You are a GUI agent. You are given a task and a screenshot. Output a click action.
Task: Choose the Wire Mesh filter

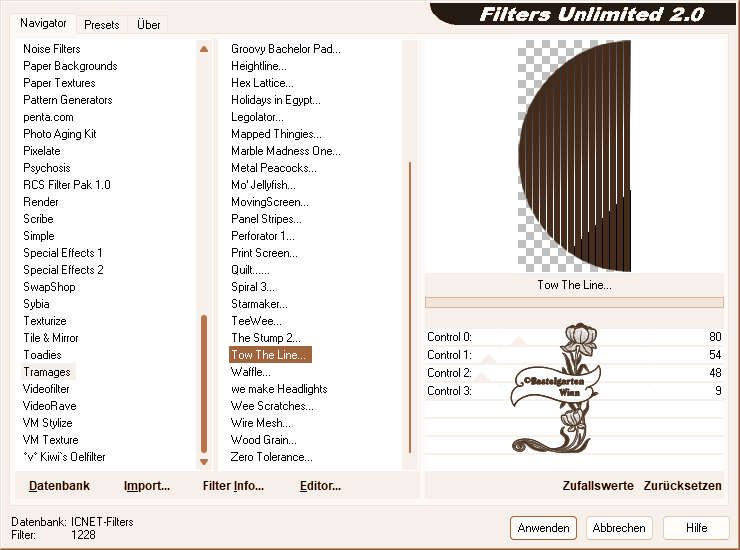pyautogui.click(x=261, y=423)
